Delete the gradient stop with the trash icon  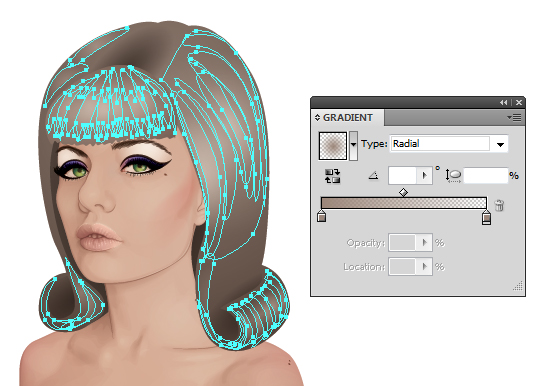(499, 205)
